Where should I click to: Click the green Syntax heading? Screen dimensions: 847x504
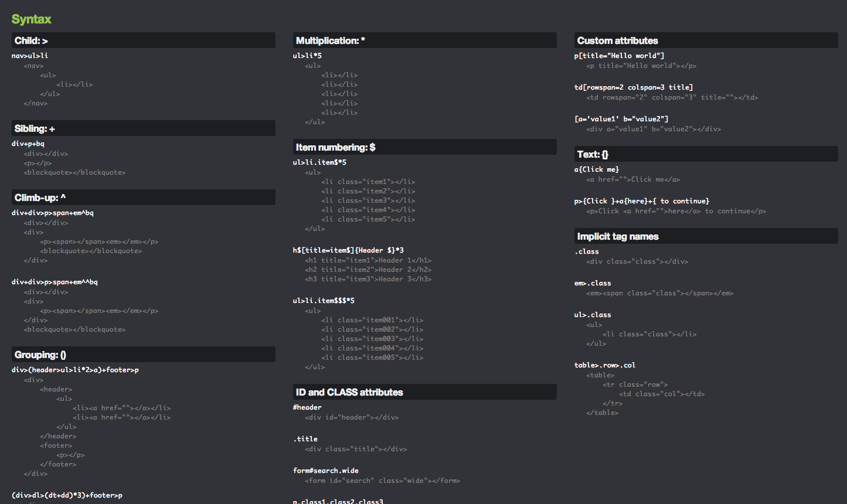pos(31,19)
